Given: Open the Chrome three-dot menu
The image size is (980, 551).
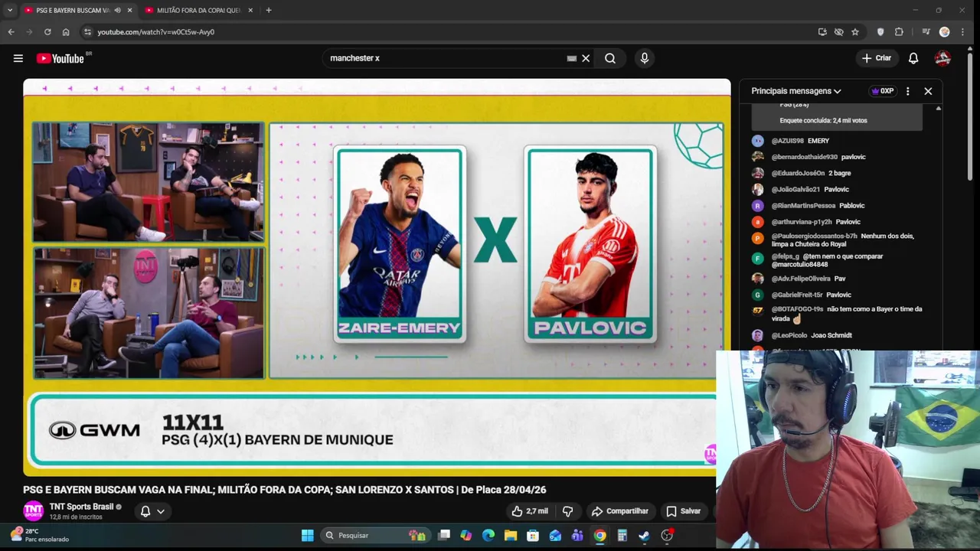Looking at the screenshot, I should click(x=962, y=32).
